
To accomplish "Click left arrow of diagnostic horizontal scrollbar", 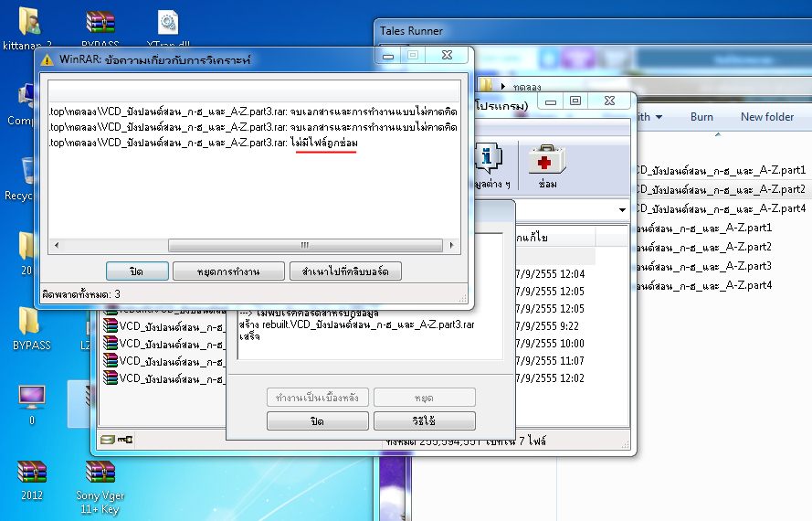I will pyautogui.click(x=57, y=245).
